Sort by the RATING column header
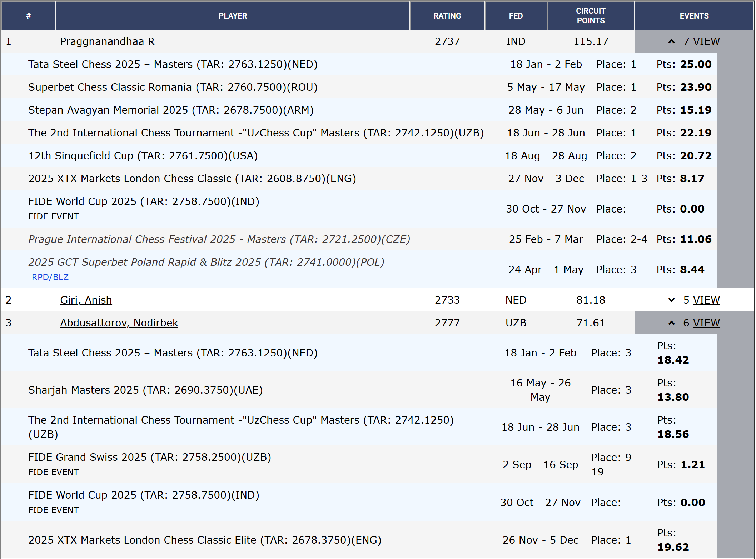756x559 pixels. tap(447, 16)
